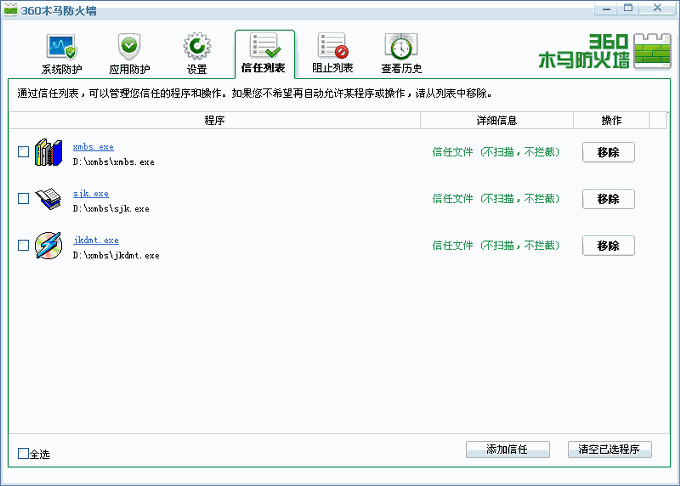Click the 操作 column header
Viewport: 680px width, 486px height.
[x=611, y=120]
